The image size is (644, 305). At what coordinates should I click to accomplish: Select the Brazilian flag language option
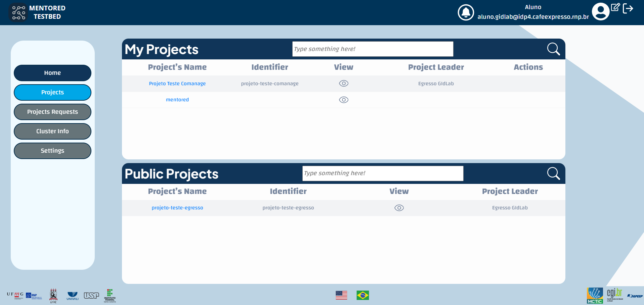point(362,296)
